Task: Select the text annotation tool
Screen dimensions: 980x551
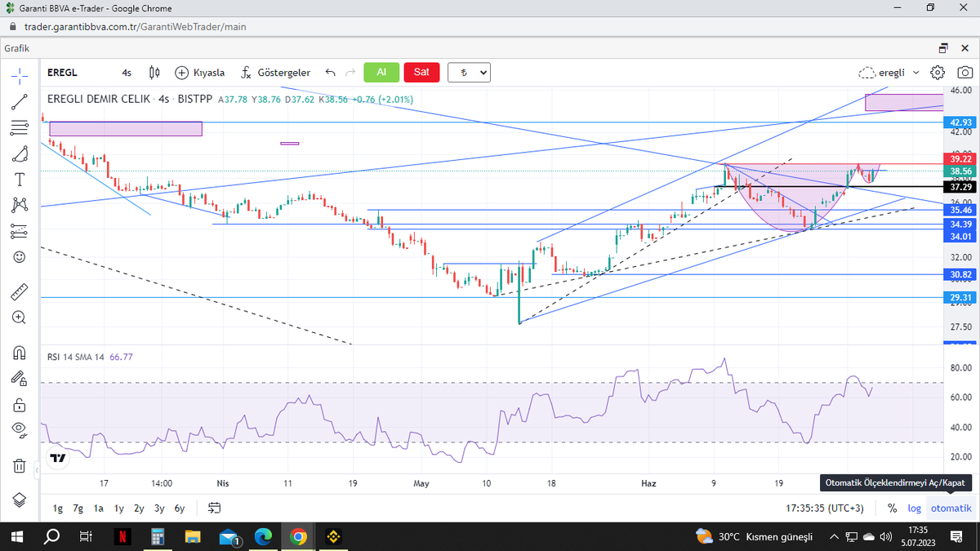Action: pos(20,180)
